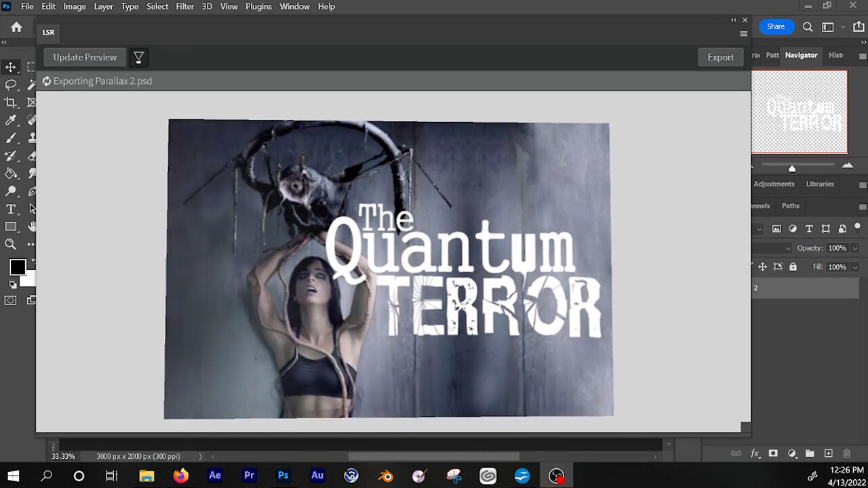Switch to the Libraries tab
This screenshot has height=488, width=868.
[x=820, y=184]
